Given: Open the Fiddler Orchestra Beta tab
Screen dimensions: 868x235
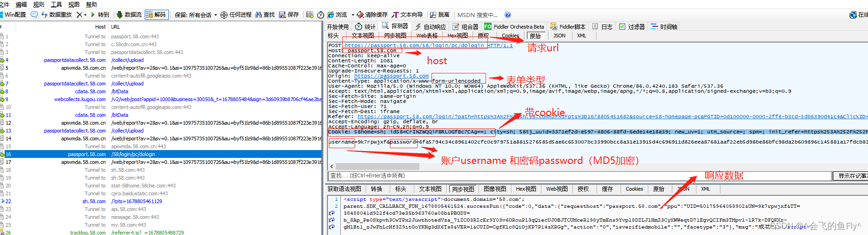Looking at the screenshot, I should (x=514, y=27).
